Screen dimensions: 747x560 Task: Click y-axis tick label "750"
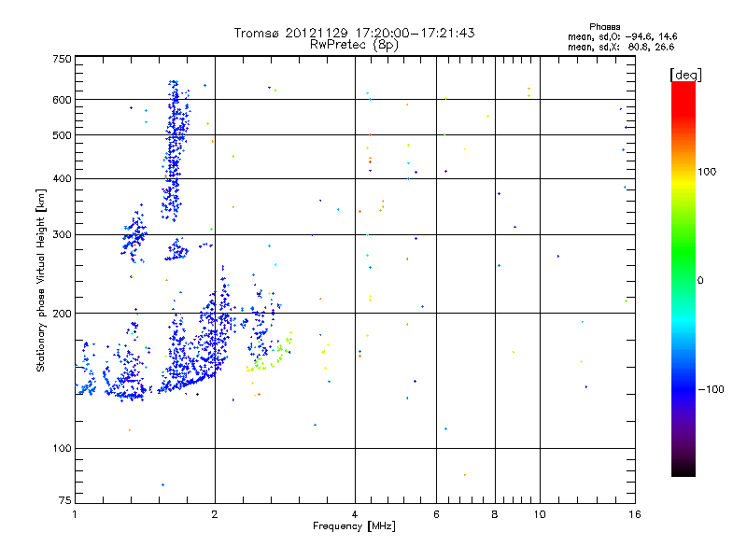coord(62,59)
